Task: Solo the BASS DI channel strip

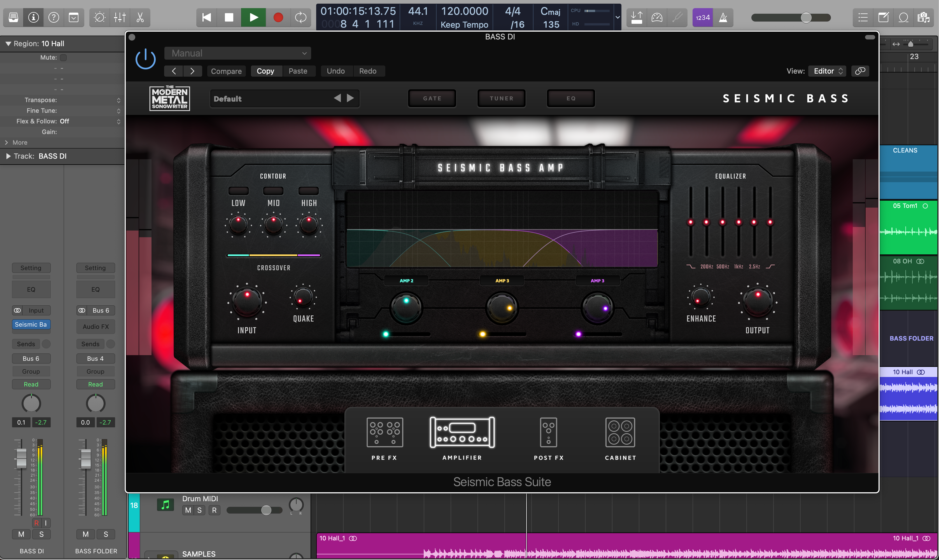Action: click(x=41, y=534)
